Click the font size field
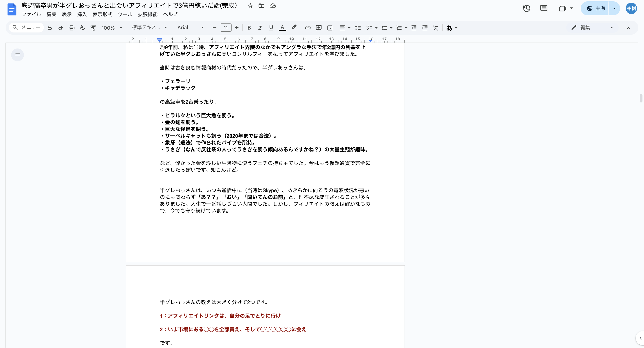The image size is (644, 348). (225, 28)
